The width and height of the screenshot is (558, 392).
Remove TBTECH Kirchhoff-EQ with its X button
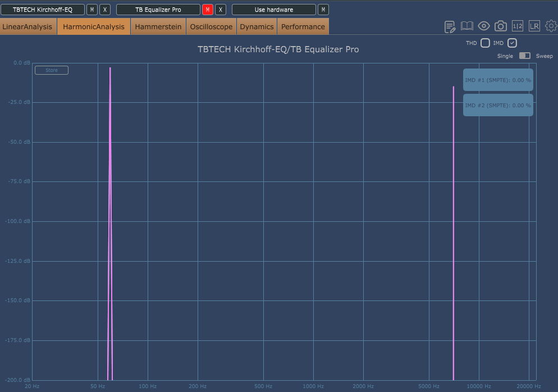click(104, 10)
